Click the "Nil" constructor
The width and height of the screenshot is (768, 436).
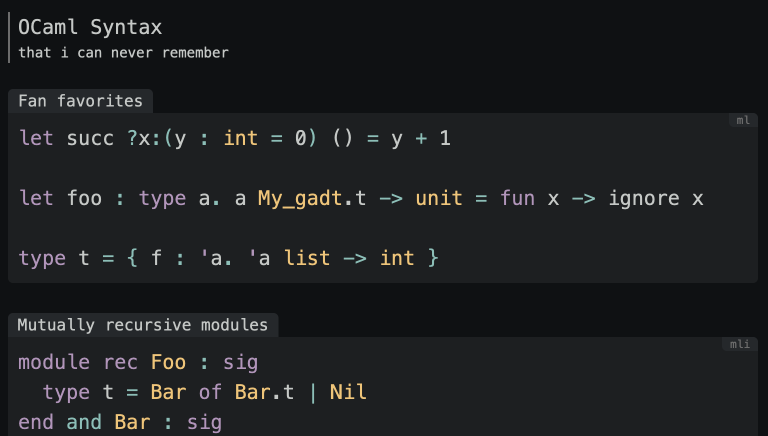(x=348, y=392)
